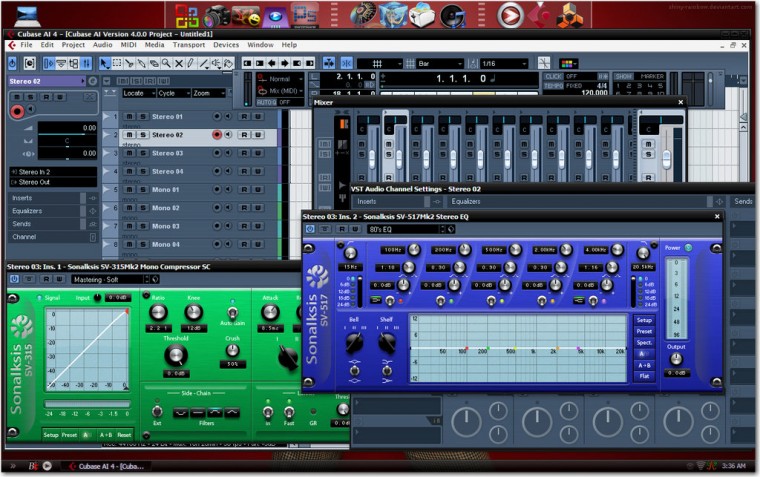Open the Devices menu
760x477 pixels.
[226, 45]
